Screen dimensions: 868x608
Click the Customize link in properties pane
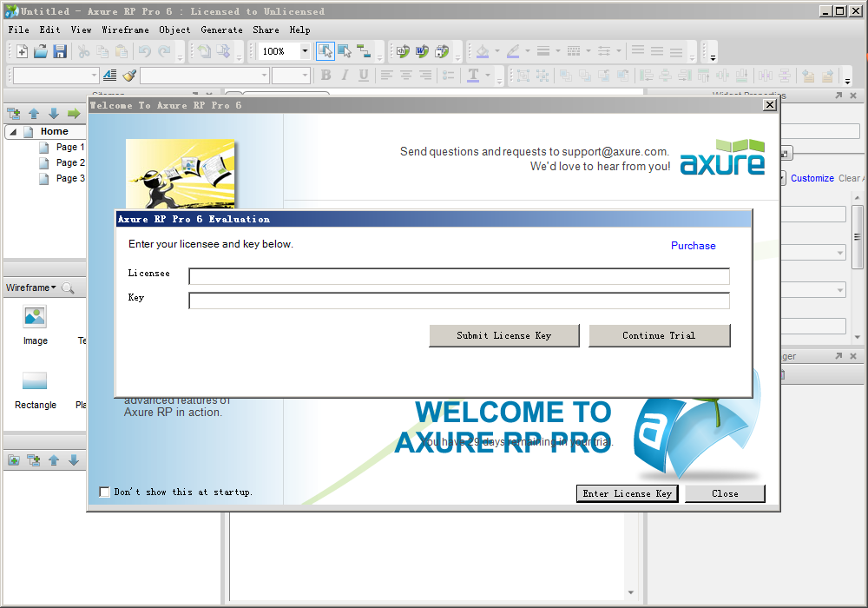point(812,178)
